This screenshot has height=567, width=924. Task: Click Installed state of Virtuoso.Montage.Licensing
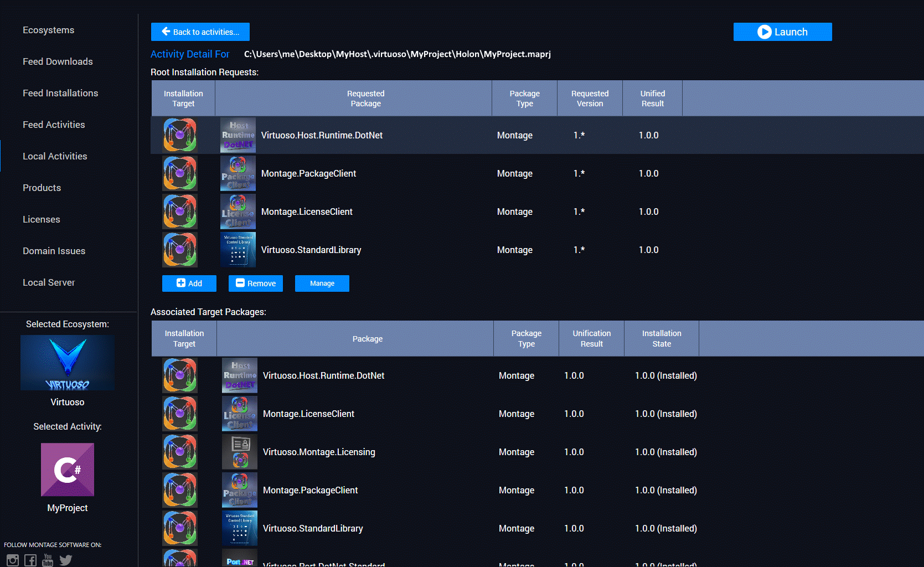pos(666,452)
